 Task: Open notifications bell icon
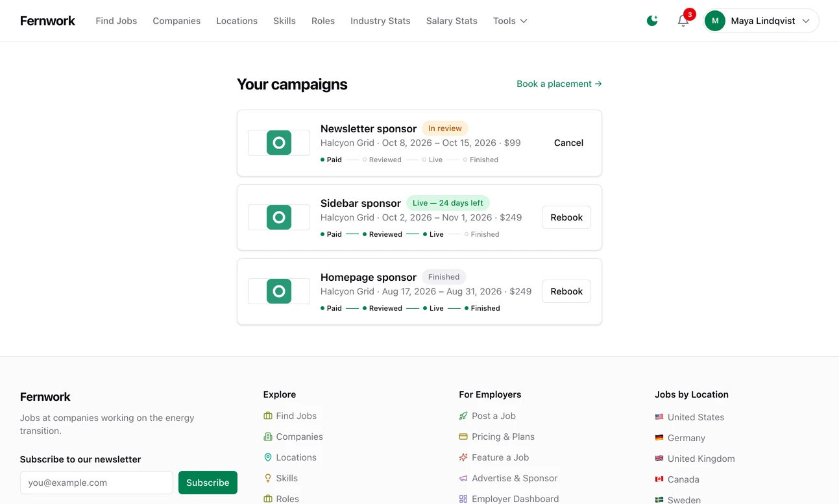tap(683, 21)
